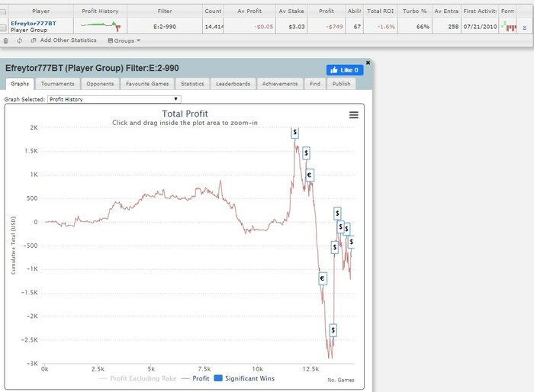This screenshot has width=534, height=392.
Task: Open the chart hamburger context menu
Action: (x=353, y=115)
